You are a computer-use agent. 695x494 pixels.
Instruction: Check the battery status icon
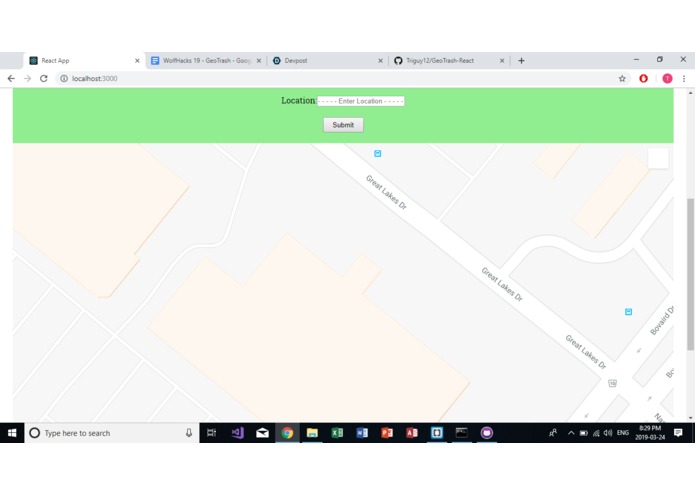tap(583, 433)
